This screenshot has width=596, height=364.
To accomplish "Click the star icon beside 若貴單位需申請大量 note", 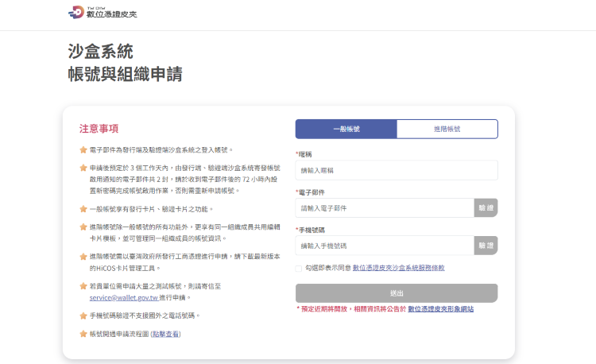I will [83, 286].
